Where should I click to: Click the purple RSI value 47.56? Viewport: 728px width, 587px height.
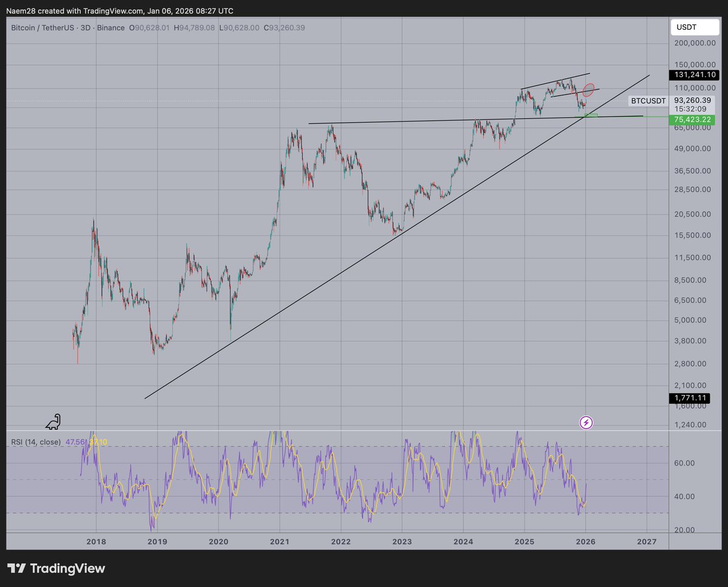[x=75, y=442]
